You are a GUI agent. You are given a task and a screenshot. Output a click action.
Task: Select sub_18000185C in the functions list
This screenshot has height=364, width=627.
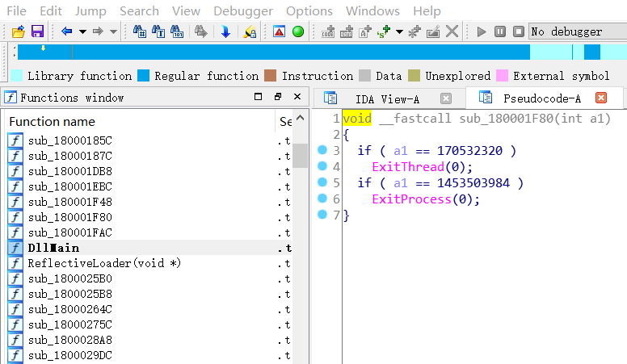70,140
